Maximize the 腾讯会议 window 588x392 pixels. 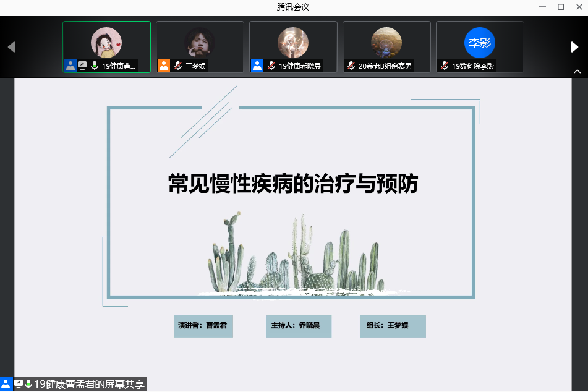pyautogui.click(x=561, y=7)
